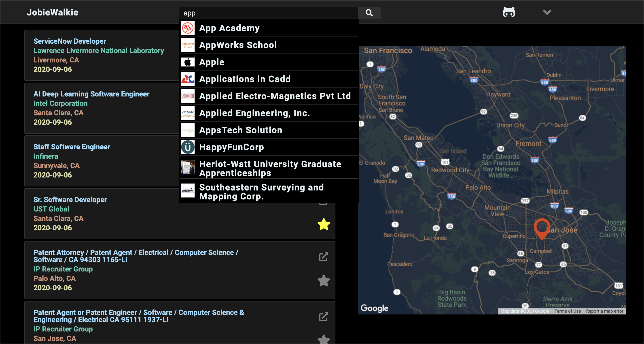Open AI Deep Learning Software Engineer job
This screenshot has width=644, height=344.
click(91, 94)
